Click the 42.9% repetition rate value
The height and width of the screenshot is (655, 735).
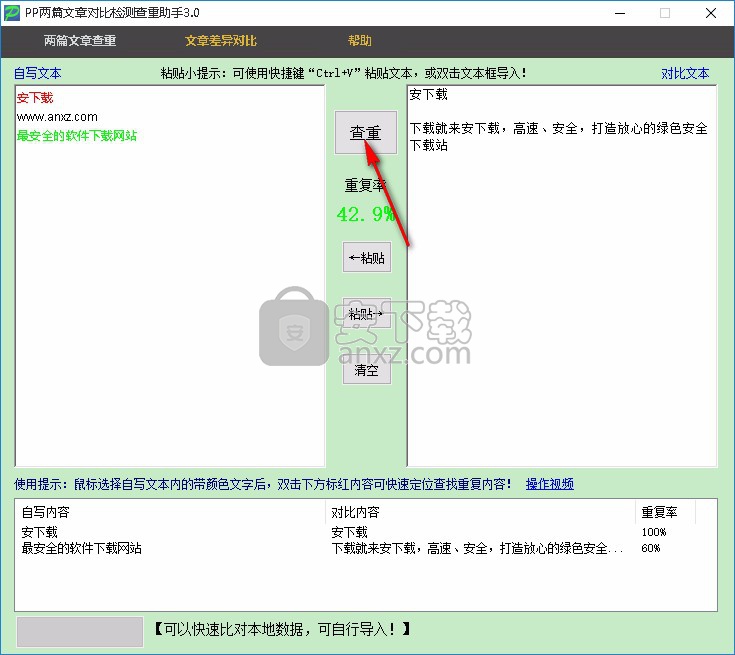coord(366,214)
